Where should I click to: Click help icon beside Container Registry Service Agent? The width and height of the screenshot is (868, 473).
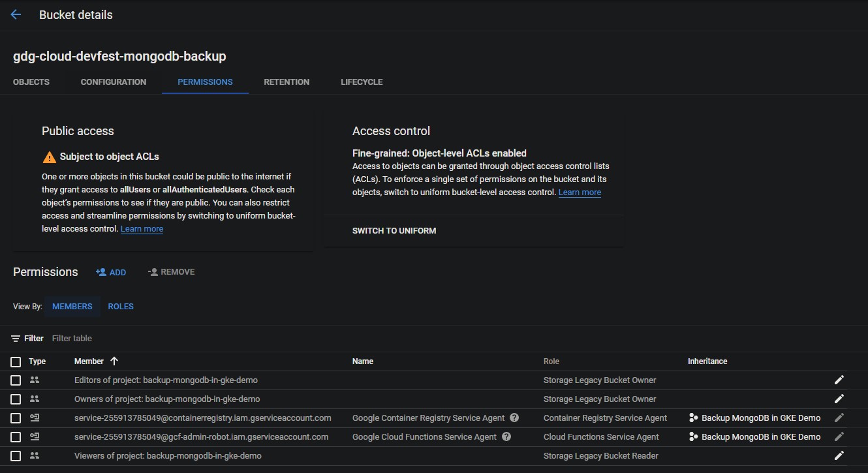pyautogui.click(x=514, y=418)
